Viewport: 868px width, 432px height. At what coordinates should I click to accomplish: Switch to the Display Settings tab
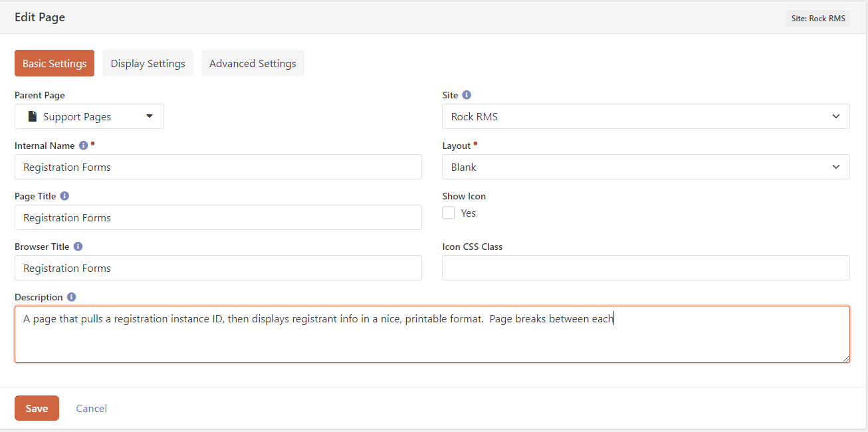[x=148, y=63]
